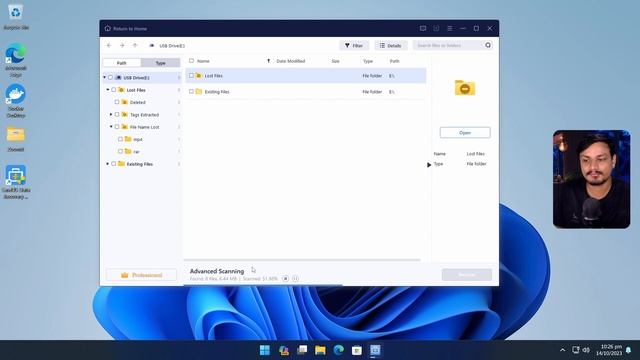Open the volume control in system tray
The height and width of the screenshot is (360, 640).
[586, 350]
